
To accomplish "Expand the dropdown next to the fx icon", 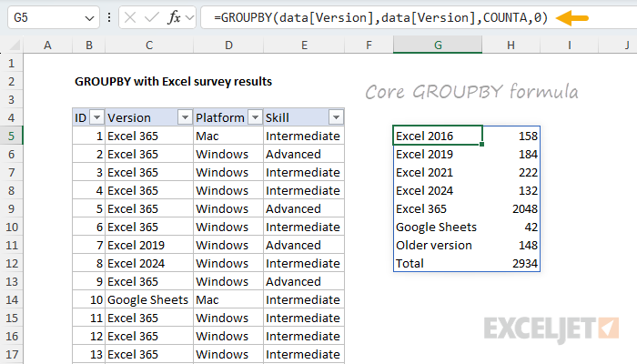I will (189, 18).
